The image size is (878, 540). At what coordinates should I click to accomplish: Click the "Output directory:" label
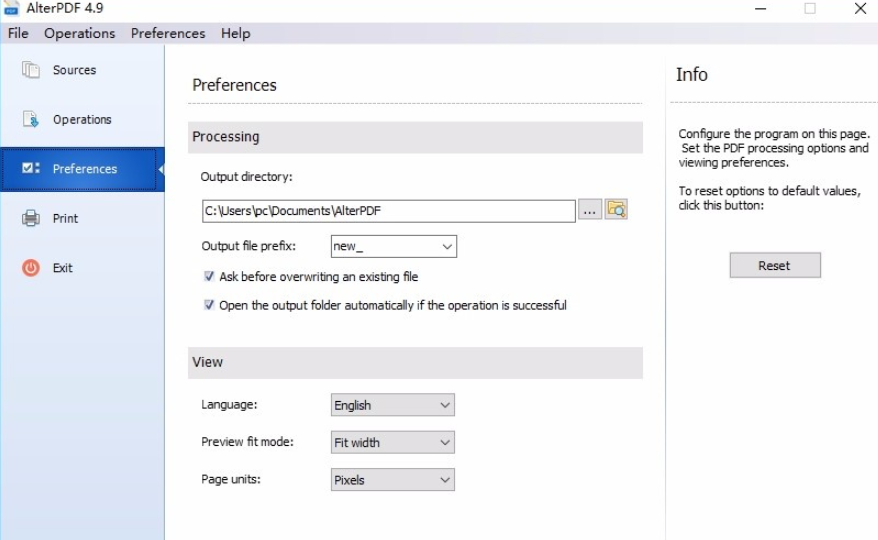[x=246, y=177]
